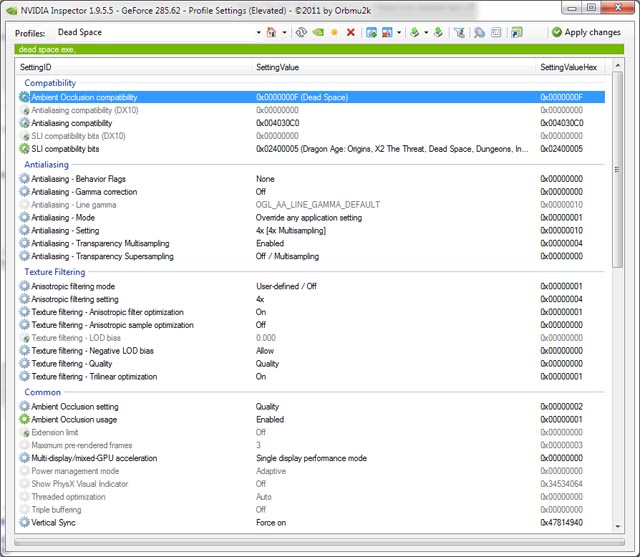This screenshot has width=640, height=557.
Task: Click the orange sun create-profile icon
Action: (334, 32)
